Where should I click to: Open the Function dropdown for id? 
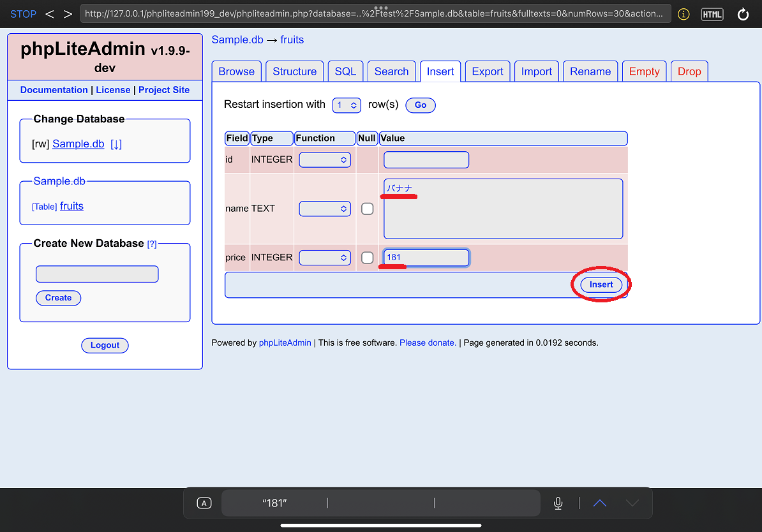point(325,160)
